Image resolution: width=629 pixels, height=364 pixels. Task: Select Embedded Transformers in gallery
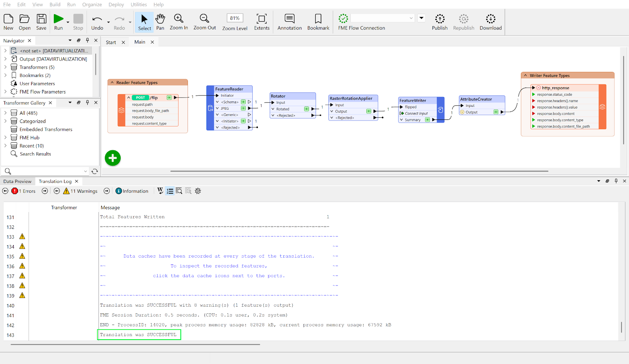point(46,130)
